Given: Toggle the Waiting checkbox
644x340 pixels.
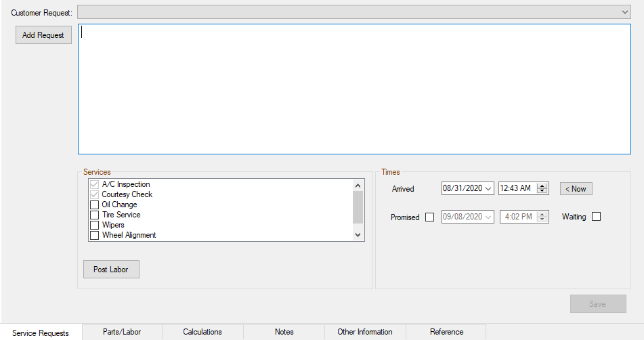Looking at the screenshot, I should point(597,217).
